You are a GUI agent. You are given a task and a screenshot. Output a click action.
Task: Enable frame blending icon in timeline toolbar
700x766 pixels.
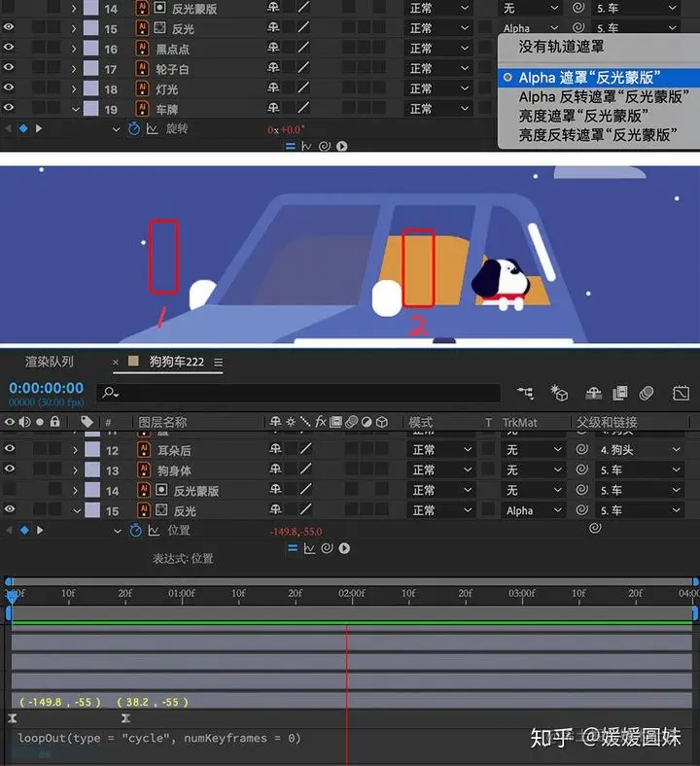[620, 393]
